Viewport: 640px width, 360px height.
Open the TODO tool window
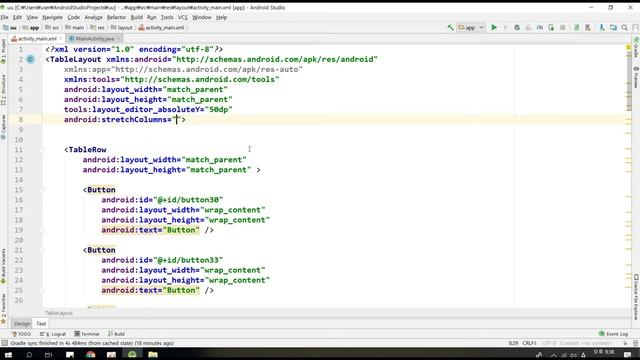21,334
